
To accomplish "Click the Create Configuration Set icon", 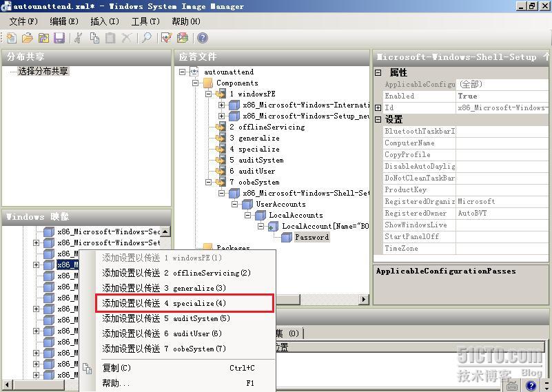I will click(183, 38).
